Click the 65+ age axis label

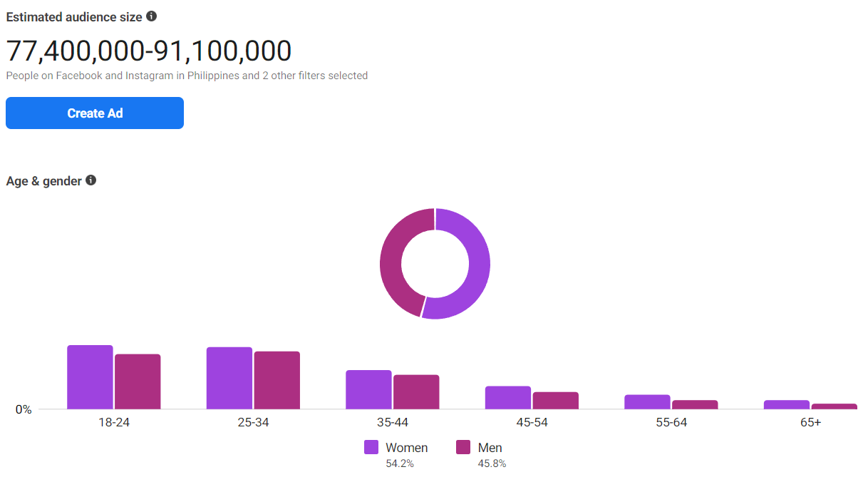[810, 422]
